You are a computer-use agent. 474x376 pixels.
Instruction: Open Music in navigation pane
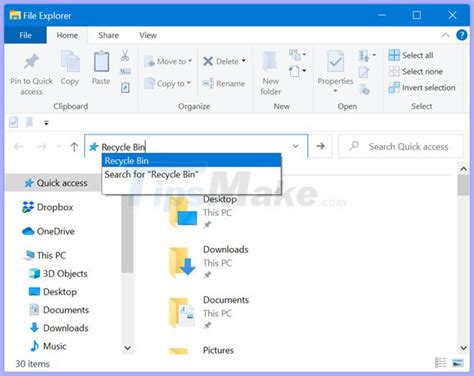tap(48, 346)
